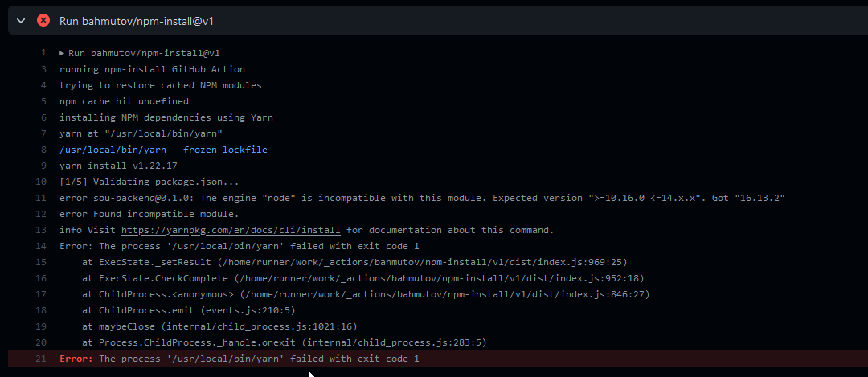Click the 'npm cache hit undefined' line
This screenshot has width=868, height=377.
(x=124, y=101)
